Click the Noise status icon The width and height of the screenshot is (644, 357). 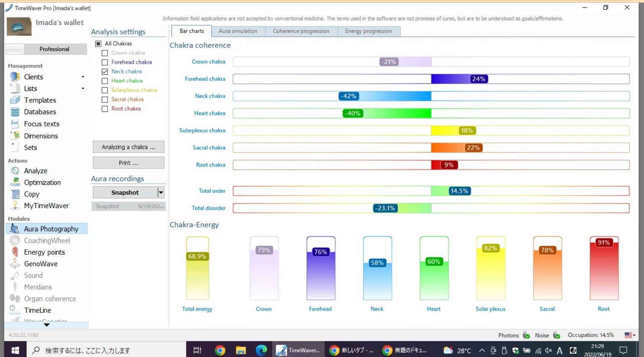(x=557, y=335)
